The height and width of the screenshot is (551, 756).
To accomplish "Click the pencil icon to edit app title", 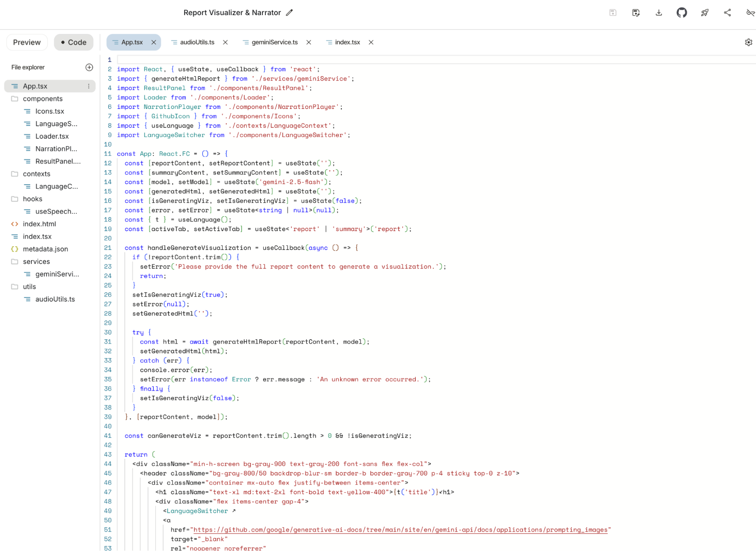I will pyautogui.click(x=289, y=13).
